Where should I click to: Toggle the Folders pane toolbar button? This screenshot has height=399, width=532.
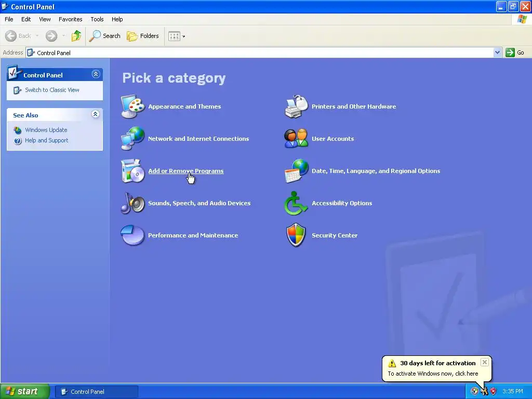coord(142,36)
